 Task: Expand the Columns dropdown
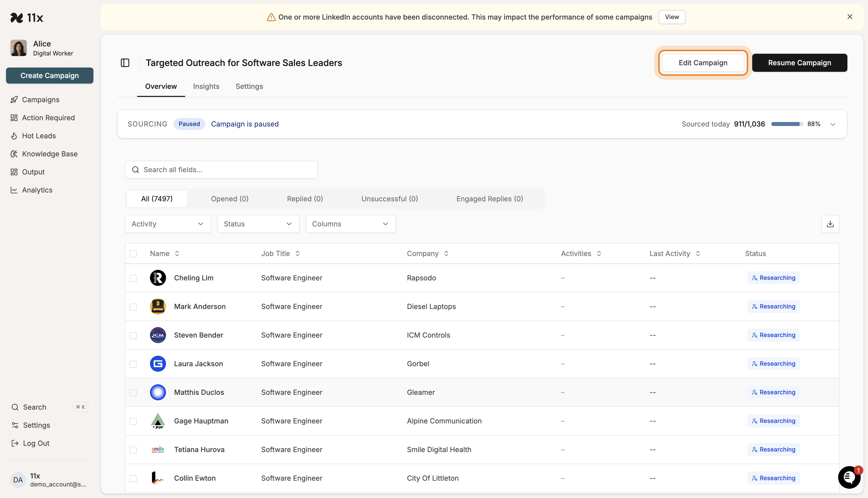pos(350,224)
